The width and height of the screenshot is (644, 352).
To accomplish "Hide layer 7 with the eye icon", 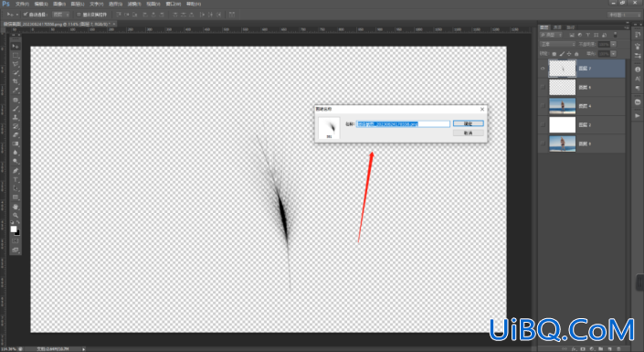I will coord(543,69).
